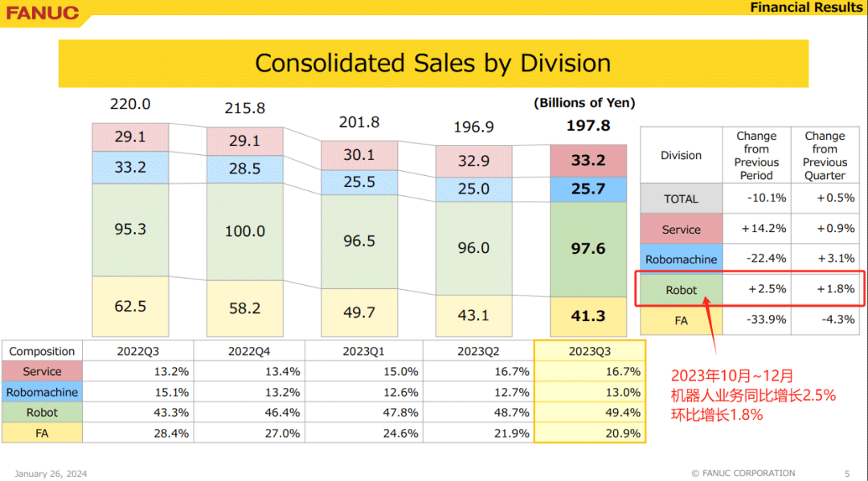Click the 58.2 FA bar segment
Viewport: 868px width, 481px height.
click(x=244, y=308)
